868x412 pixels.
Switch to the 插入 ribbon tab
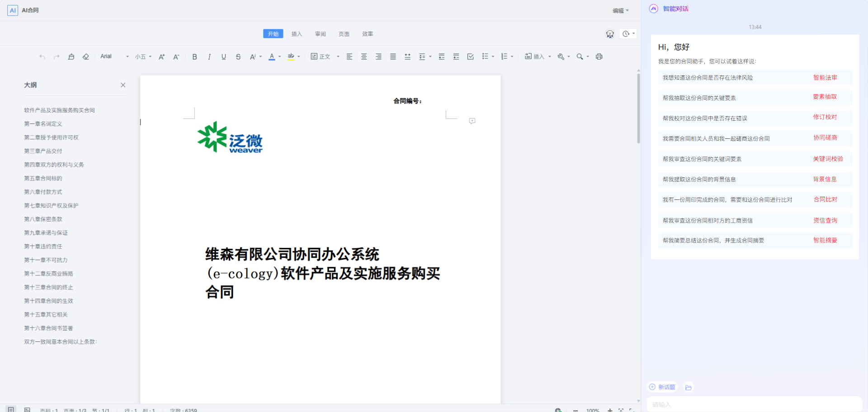[297, 34]
